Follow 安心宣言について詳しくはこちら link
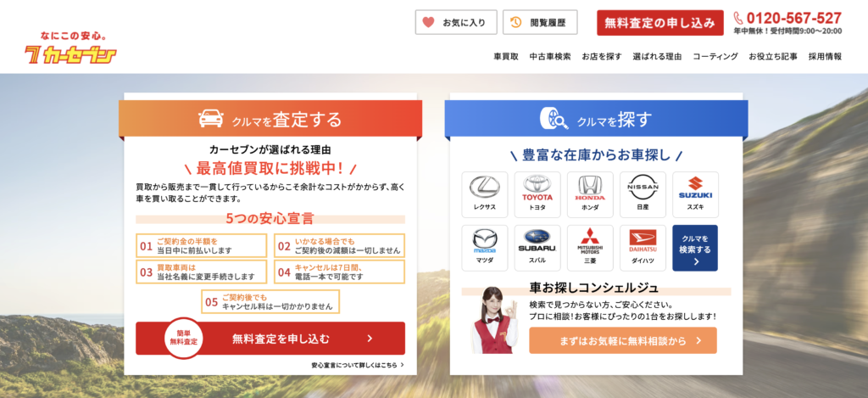The image size is (868, 398). [x=357, y=365]
